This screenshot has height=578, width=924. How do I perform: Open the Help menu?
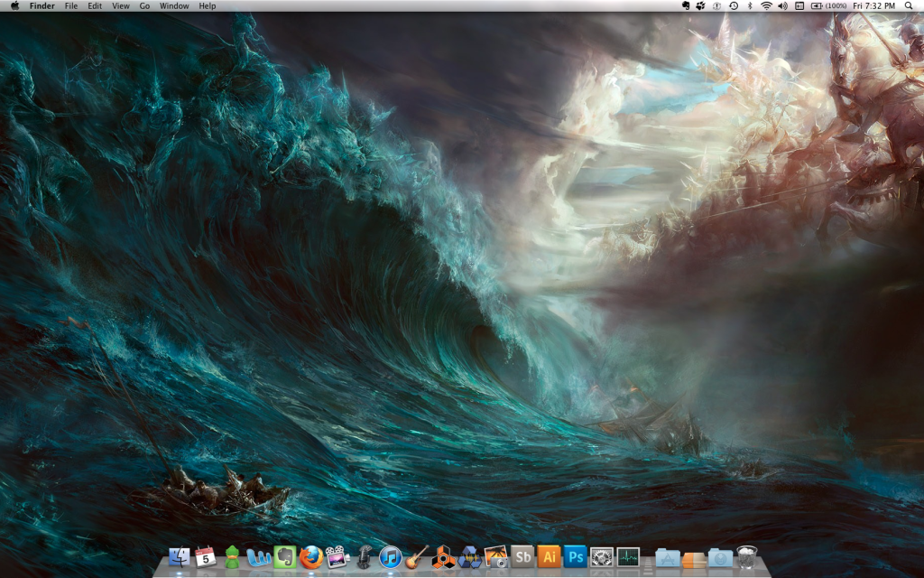click(208, 6)
